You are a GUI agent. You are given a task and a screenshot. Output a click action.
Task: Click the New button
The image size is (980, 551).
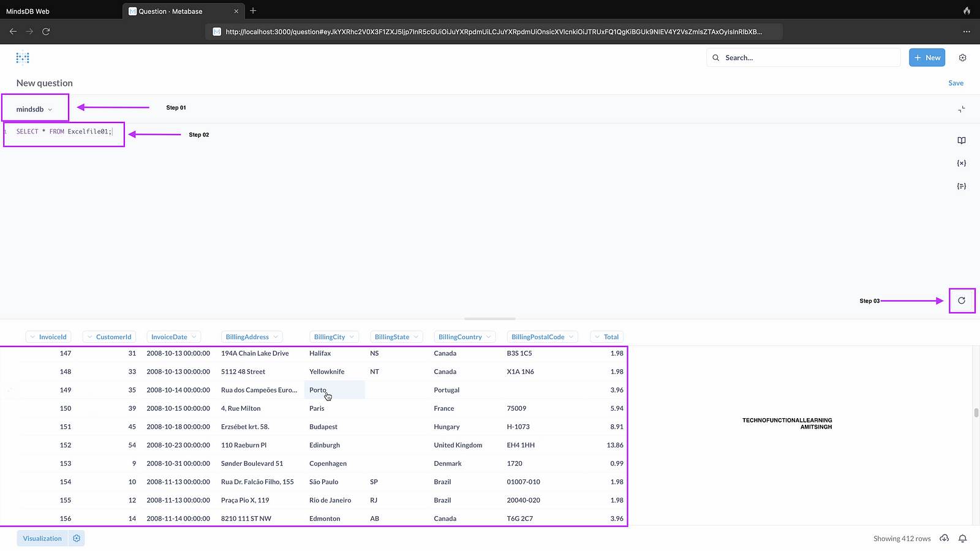point(927,58)
